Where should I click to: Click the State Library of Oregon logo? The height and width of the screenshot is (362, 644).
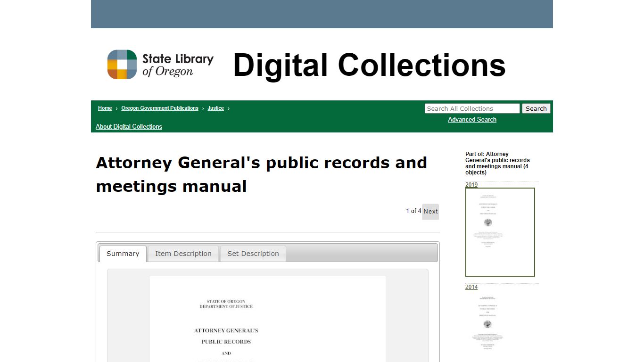[160, 65]
